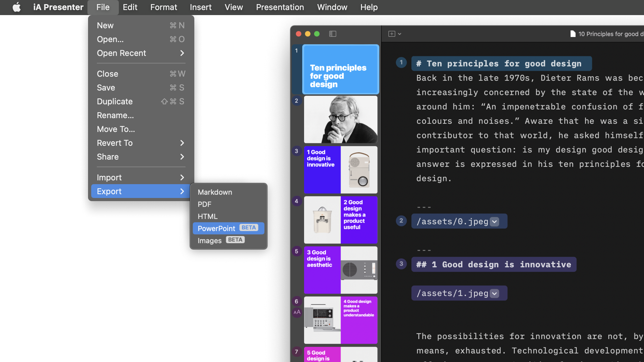This screenshot has height=362, width=644.
Task: Open the Presentation menu
Action: [280, 7]
